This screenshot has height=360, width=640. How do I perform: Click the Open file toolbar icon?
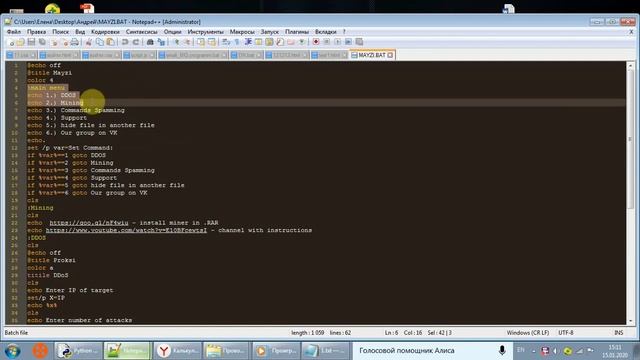coord(20,42)
